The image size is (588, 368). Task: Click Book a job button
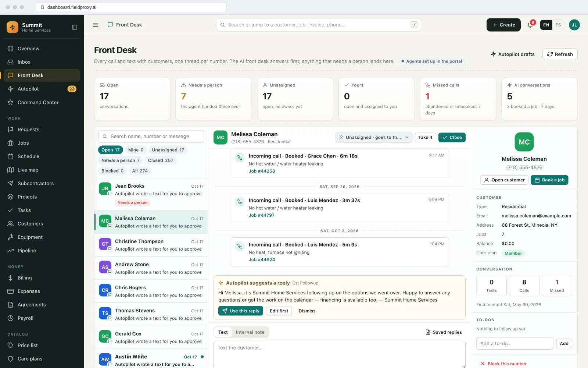tap(549, 180)
